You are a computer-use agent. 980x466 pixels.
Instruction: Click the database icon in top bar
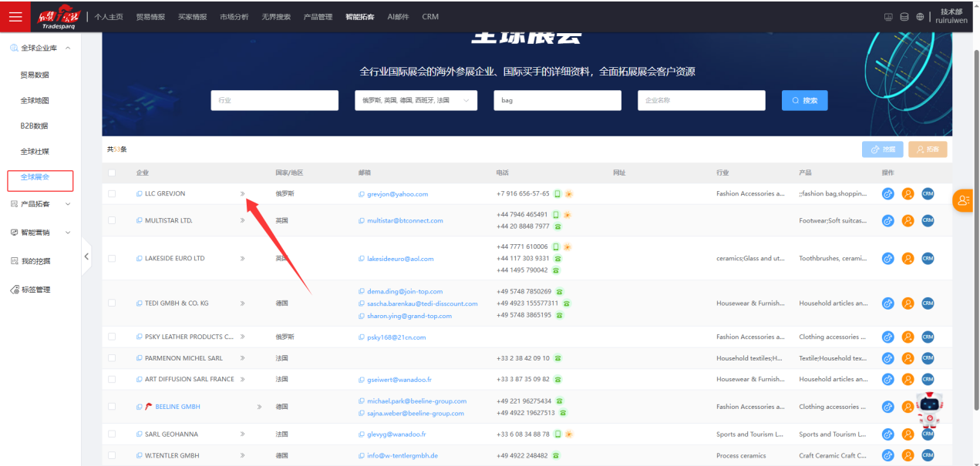click(904, 17)
